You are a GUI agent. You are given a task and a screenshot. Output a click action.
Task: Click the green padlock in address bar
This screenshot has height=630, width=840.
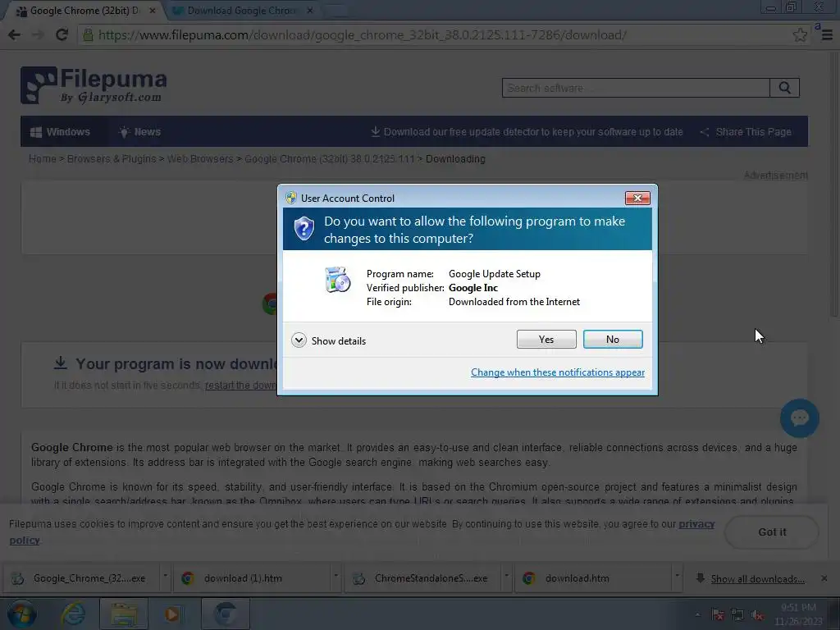pos(88,34)
